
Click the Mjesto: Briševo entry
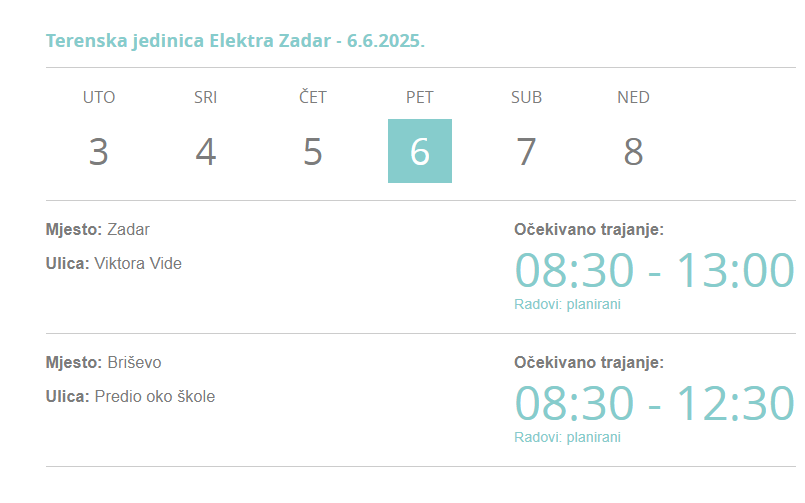(x=103, y=362)
